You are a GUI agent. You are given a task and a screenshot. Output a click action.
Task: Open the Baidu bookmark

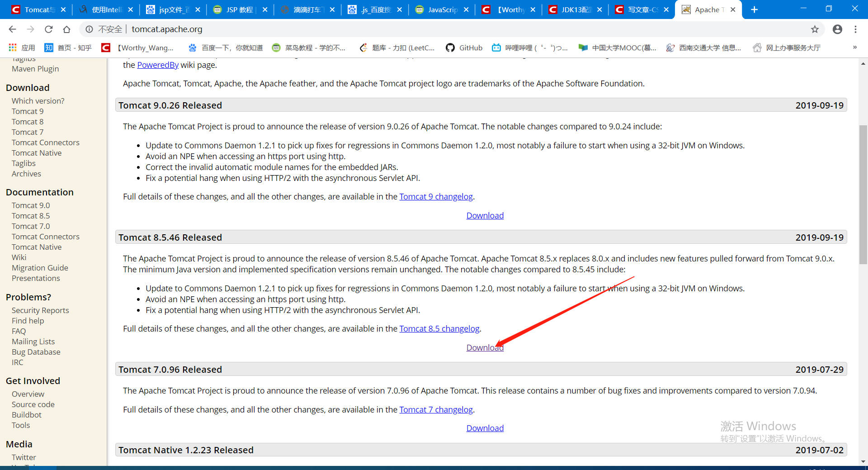point(225,47)
